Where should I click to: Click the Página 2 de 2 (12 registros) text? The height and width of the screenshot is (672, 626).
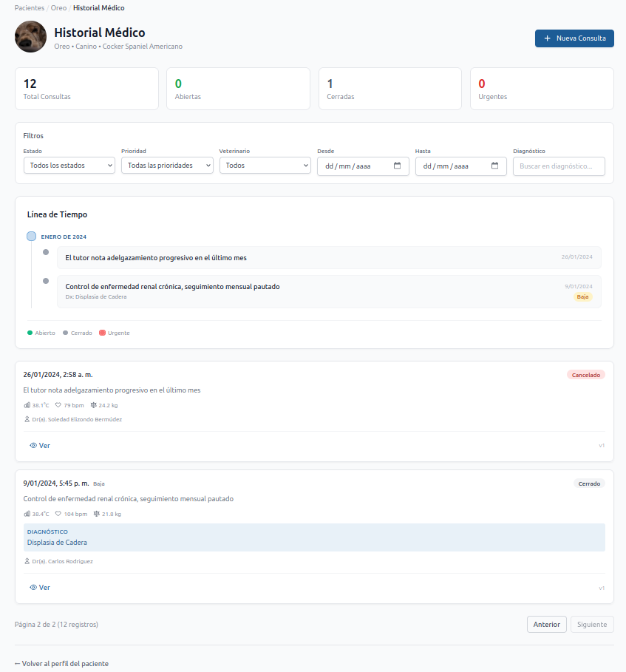(x=57, y=625)
